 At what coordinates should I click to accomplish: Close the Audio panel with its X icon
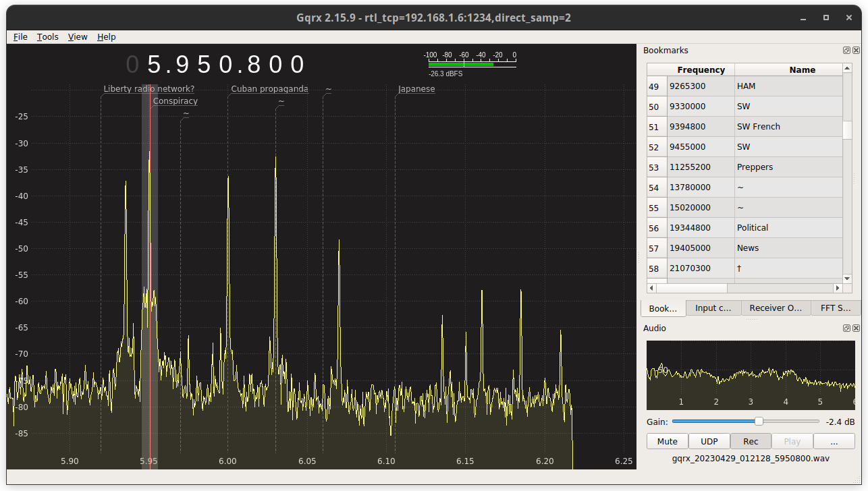click(856, 328)
